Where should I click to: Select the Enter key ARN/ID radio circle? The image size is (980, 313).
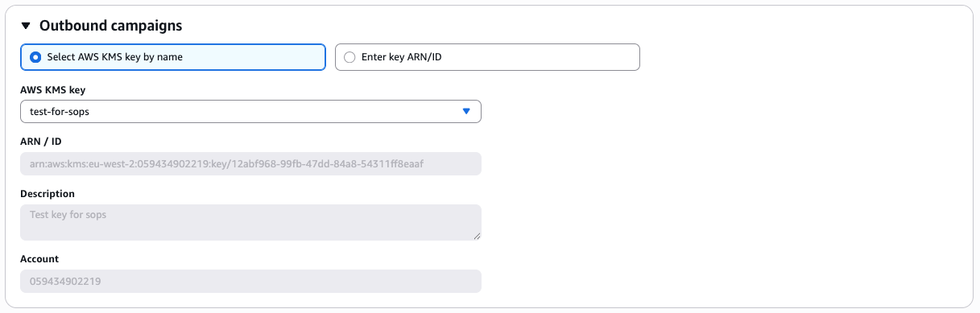[x=349, y=57]
